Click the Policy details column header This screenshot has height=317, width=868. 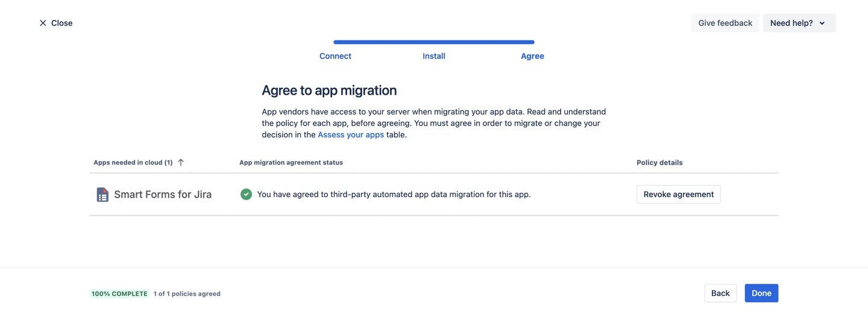coord(659,163)
